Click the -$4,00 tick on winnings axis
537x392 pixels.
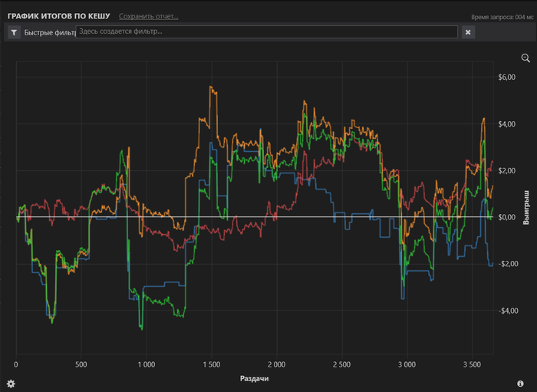[x=506, y=311]
